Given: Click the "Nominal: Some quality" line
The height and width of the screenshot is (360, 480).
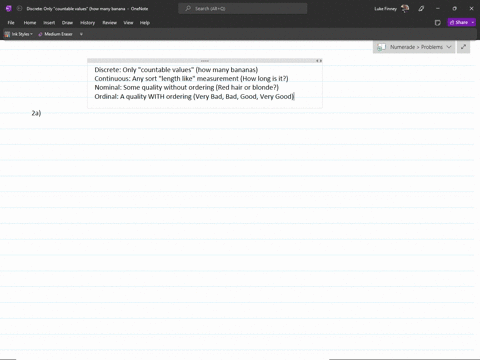Looking at the screenshot, I should point(186,87).
